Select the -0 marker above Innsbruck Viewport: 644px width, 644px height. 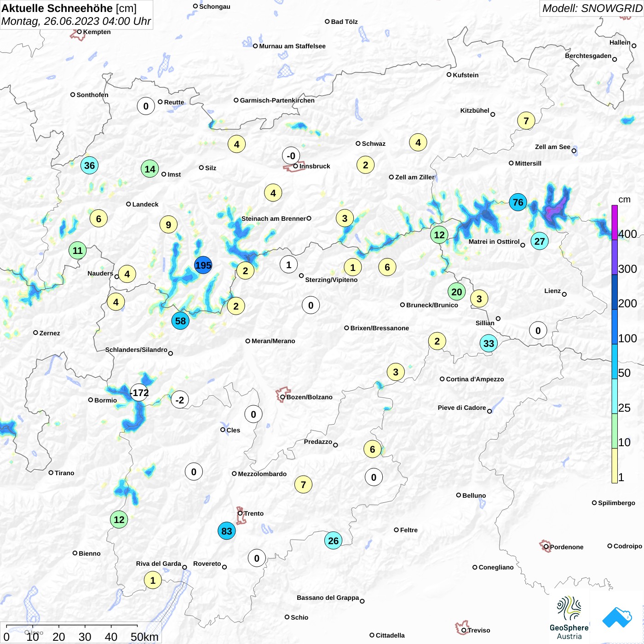pos(291,155)
